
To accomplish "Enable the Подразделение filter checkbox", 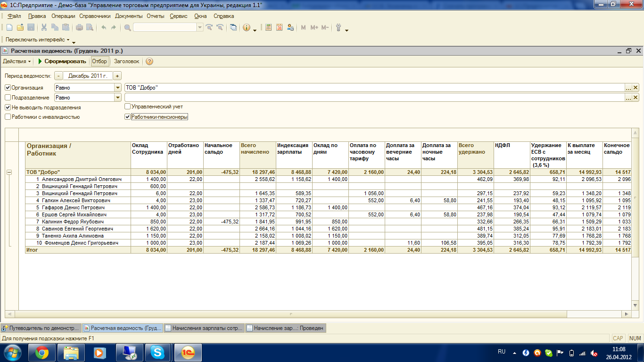I will (x=8, y=97).
